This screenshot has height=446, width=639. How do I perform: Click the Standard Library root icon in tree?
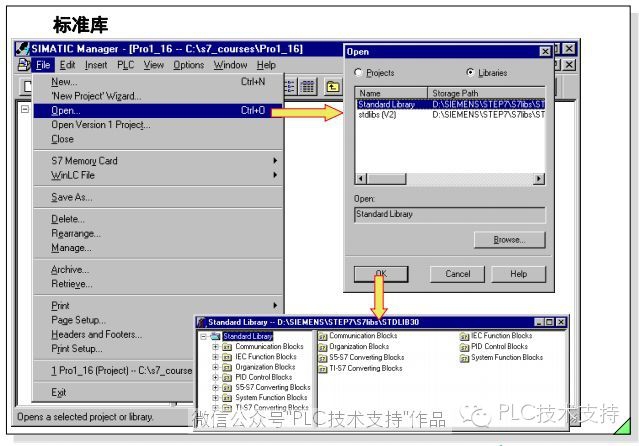[215, 336]
